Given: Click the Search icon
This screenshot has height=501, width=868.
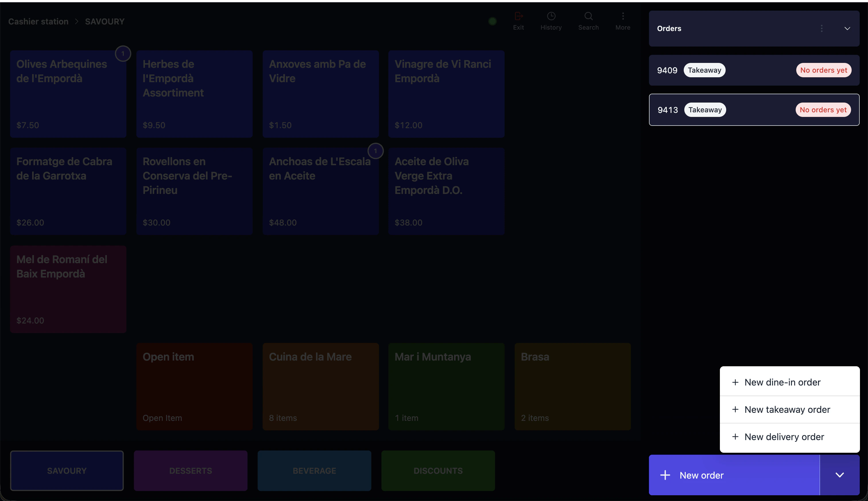Looking at the screenshot, I should pos(588,21).
